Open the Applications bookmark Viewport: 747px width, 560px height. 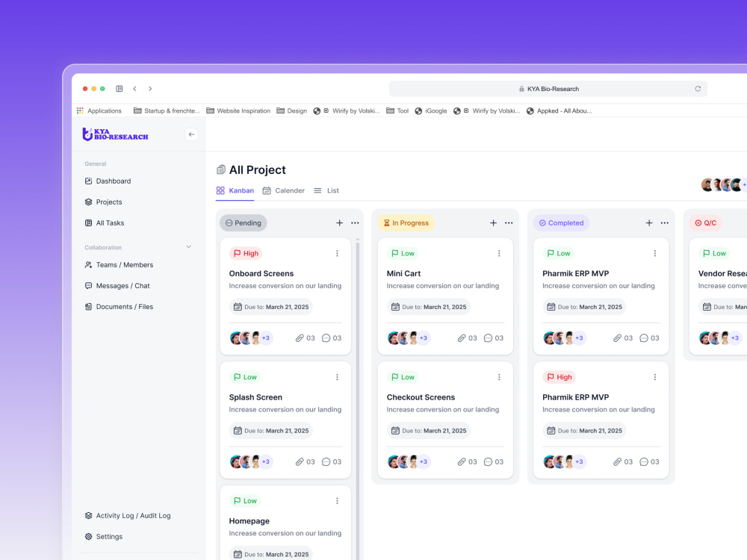click(99, 111)
